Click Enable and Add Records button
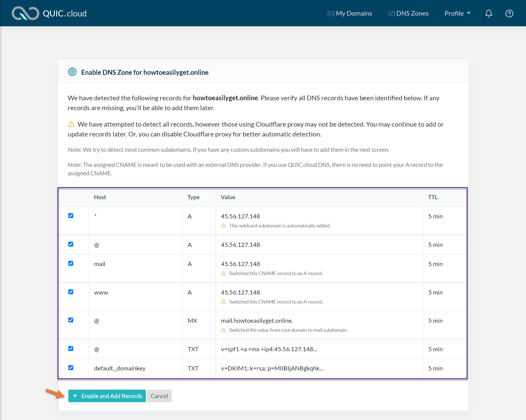Viewport: 526px width, 420px height. pyautogui.click(x=107, y=396)
